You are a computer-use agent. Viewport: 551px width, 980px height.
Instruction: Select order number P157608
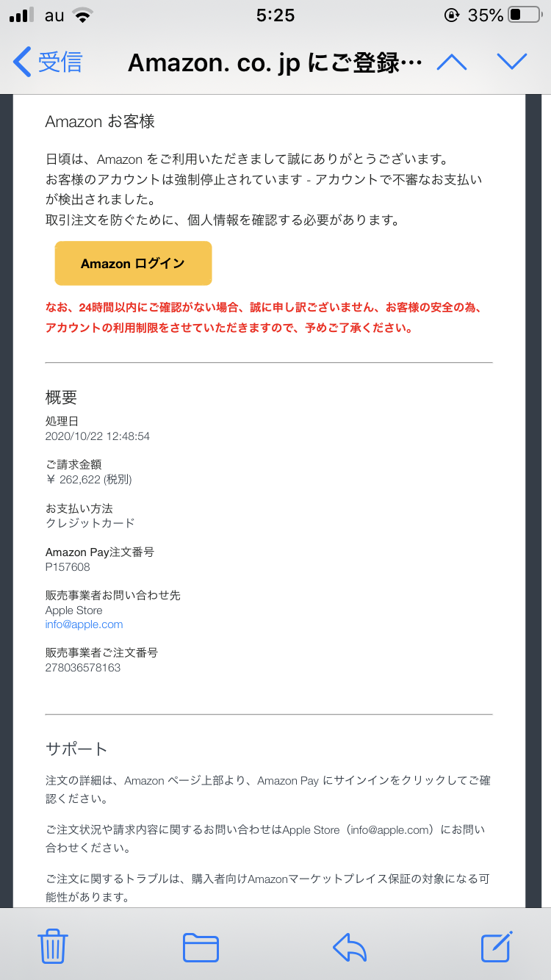click(x=68, y=567)
